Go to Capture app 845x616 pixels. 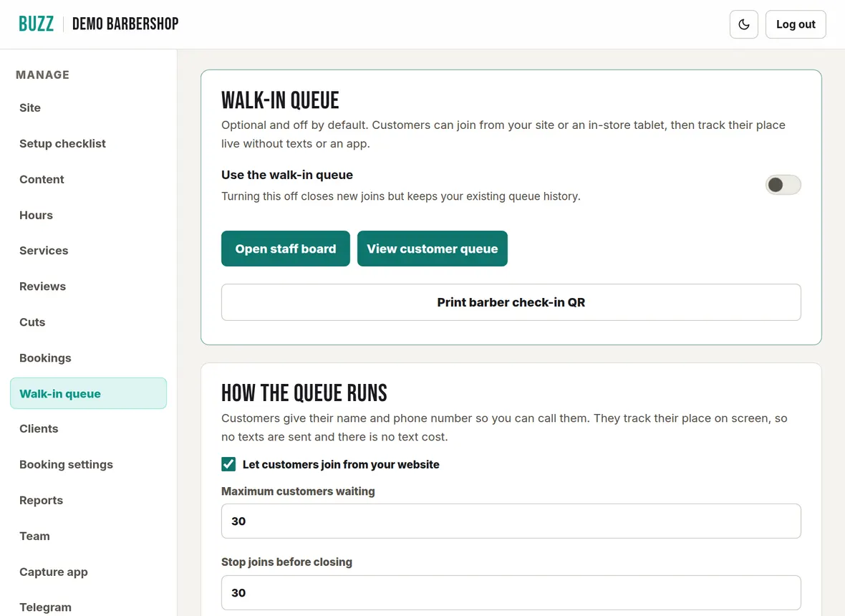tap(88, 572)
